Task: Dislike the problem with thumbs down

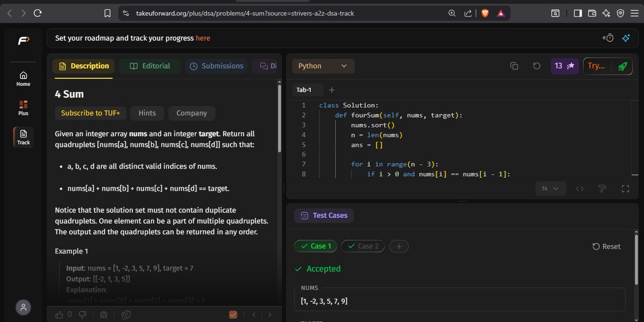Action: click(x=83, y=314)
